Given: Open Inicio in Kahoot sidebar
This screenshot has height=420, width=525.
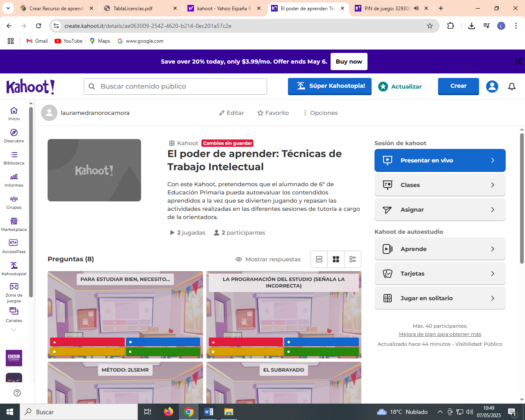Looking at the screenshot, I should pyautogui.click(x=14, y=114).
